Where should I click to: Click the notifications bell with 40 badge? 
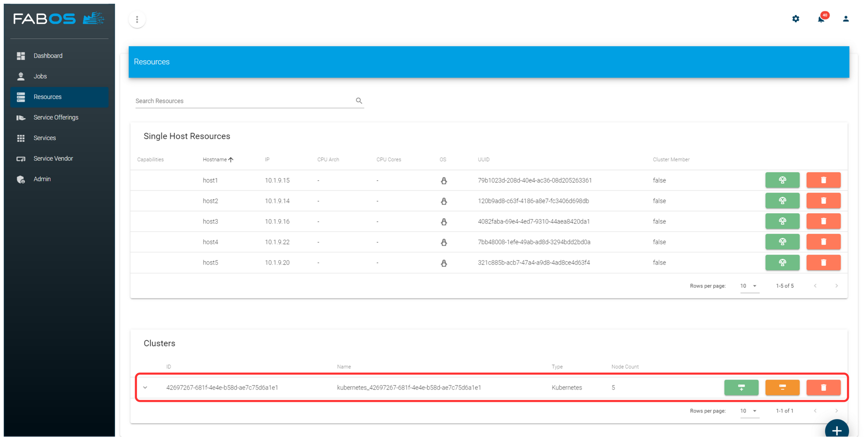(x=821, y=19)
